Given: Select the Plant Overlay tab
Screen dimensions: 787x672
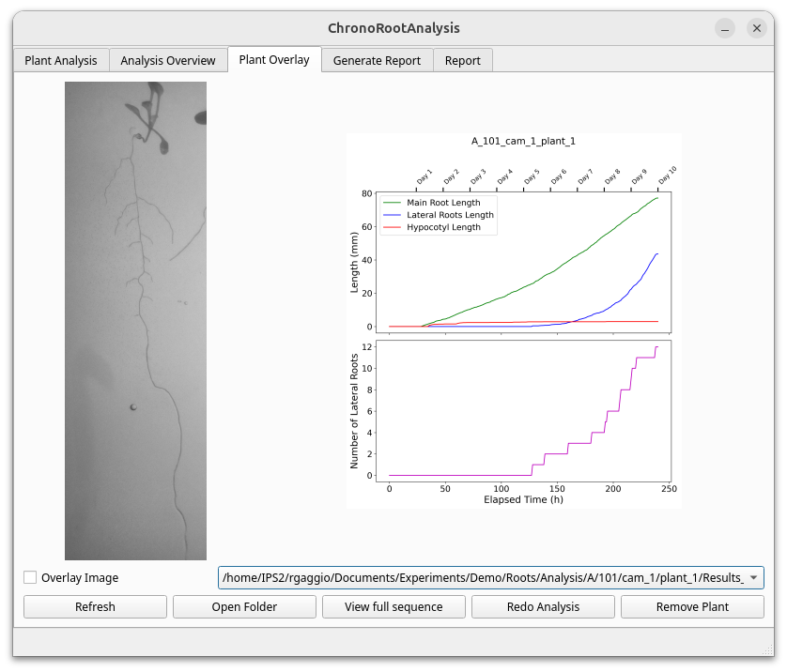Looking at the screenshot, I should (274, 59).
